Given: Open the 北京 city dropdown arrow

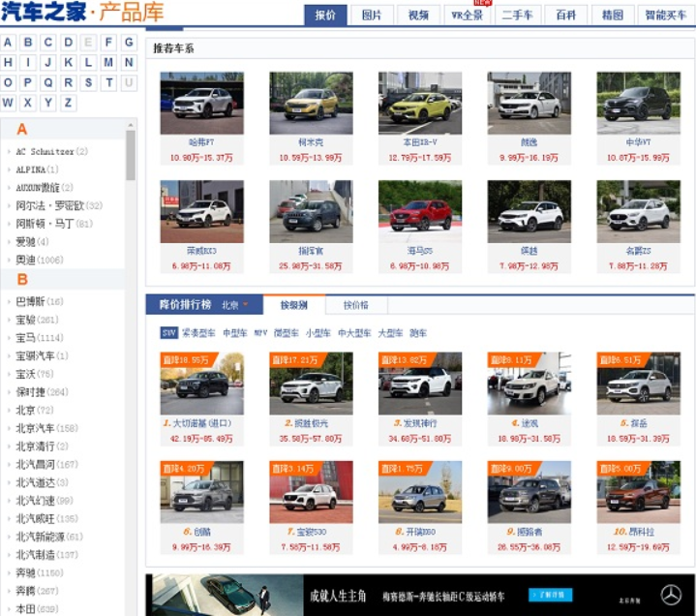Looking at the screenshot, I should pos(246,305).
